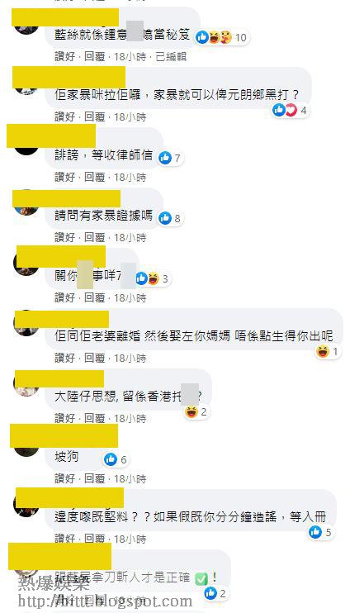This screenshot has width=364, height=613.
Task: Click 讚好 under the 誹謗，等收律師信 comment
Action: click(65, 177)
